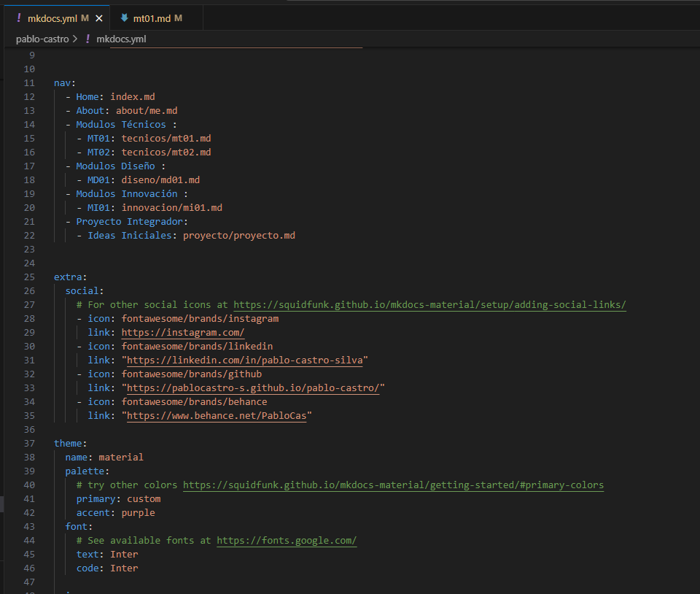Click the custom value of primary
The image size is (700, 594).
point(144,499)
